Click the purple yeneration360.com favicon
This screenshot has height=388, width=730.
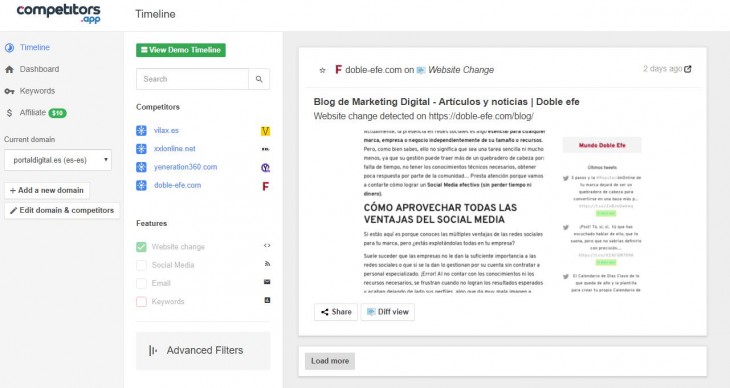[265, 168]
